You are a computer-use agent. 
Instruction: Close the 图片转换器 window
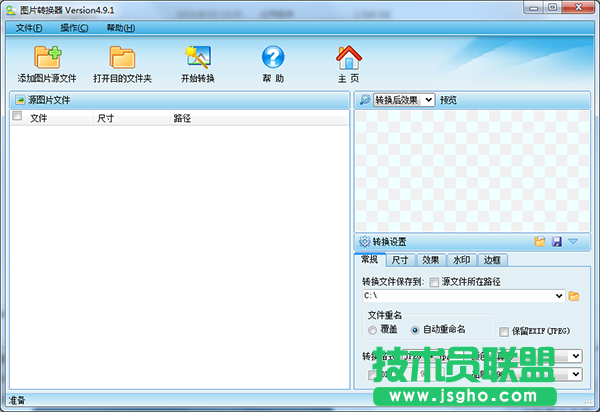[579, 7]
